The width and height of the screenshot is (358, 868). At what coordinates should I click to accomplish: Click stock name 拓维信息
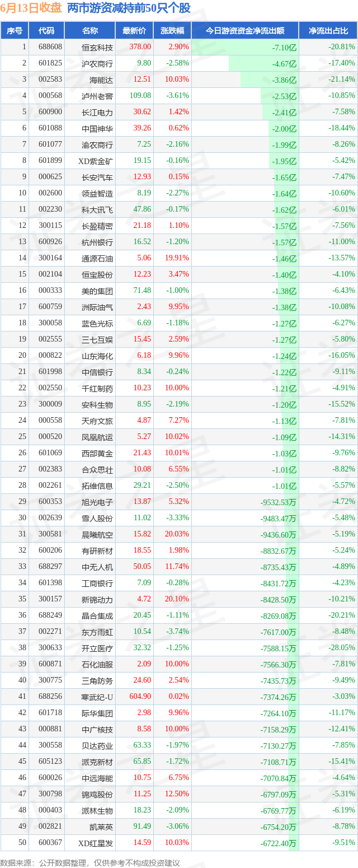point(97,486)
